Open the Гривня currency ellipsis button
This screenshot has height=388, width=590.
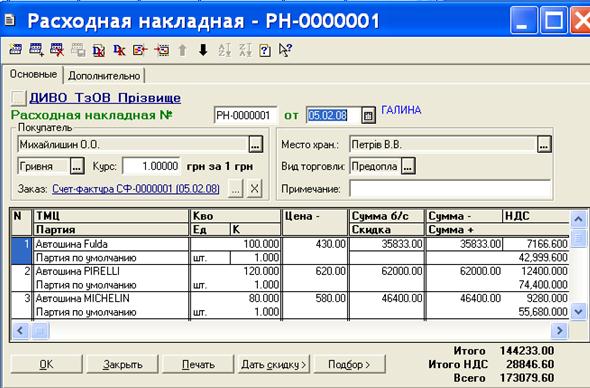point(77,166)
